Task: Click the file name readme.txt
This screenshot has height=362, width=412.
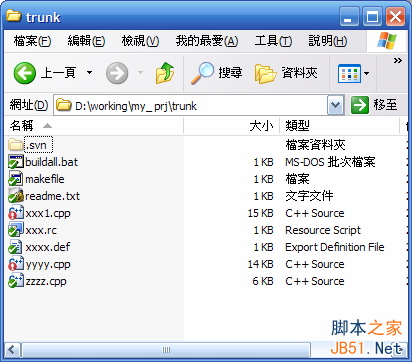Action: [52, 196]
